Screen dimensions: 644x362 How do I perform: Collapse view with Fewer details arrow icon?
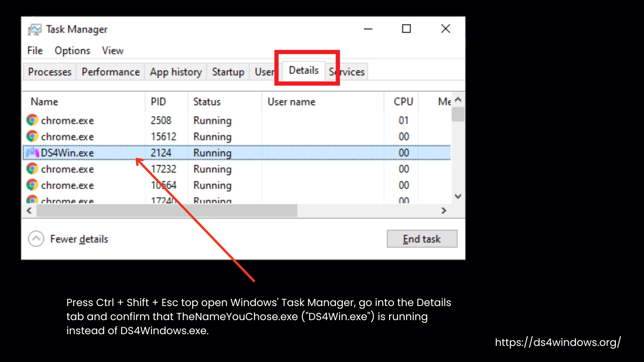(x=36, y=239)
